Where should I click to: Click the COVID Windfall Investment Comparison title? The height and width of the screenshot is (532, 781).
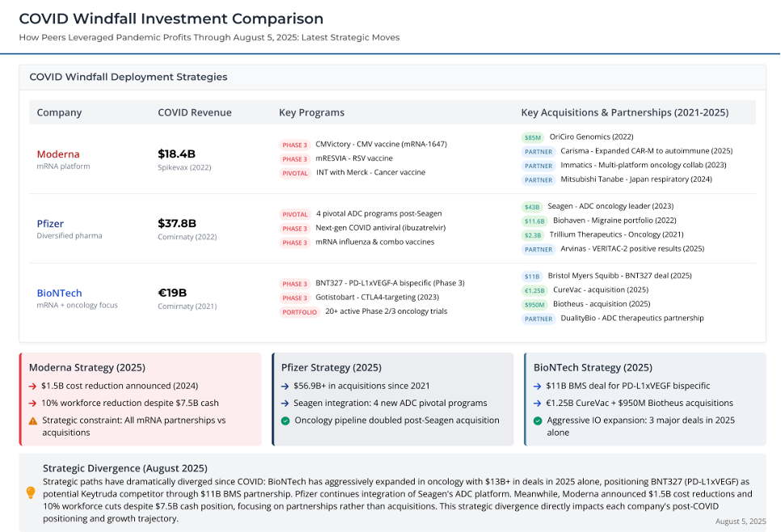(171, 19)
